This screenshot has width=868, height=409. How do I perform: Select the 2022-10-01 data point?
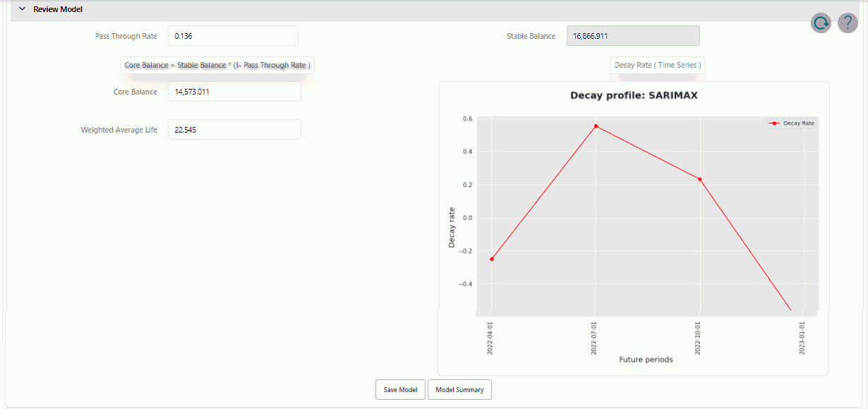point(700,179)
